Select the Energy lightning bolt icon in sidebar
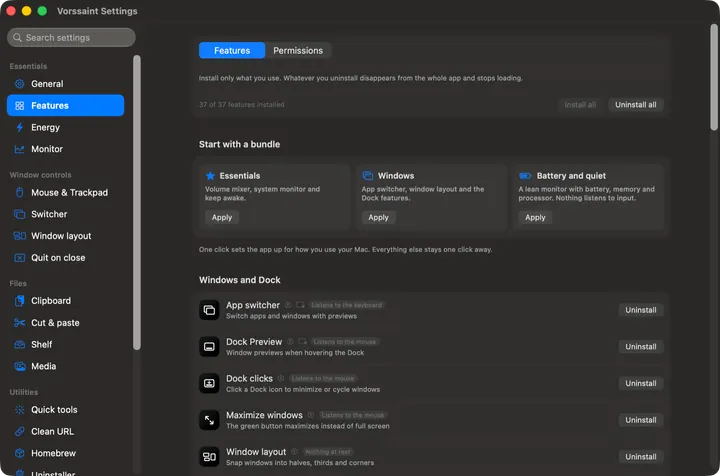The width and height of the screenshot is (720, 476). point(19,127)
